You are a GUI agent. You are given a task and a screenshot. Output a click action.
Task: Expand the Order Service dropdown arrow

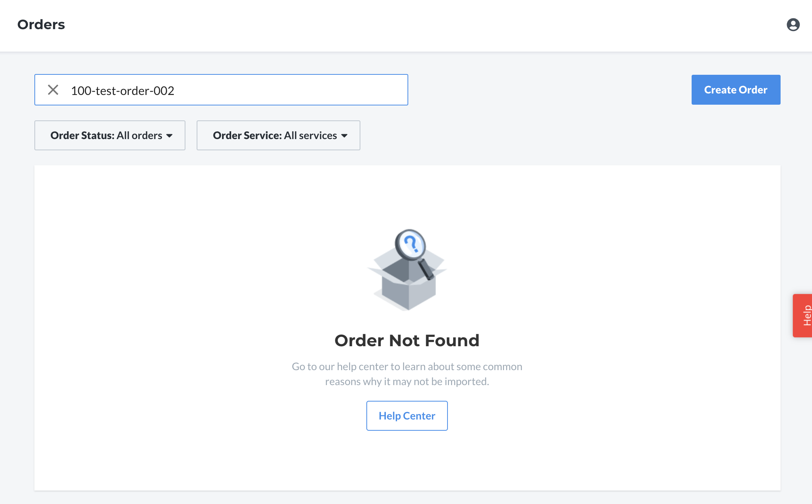tap(344, 136)
